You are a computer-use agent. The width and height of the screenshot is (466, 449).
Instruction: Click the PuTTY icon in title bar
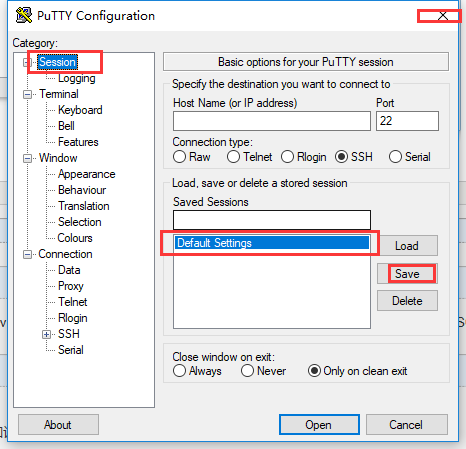click(x=24, y=15)
